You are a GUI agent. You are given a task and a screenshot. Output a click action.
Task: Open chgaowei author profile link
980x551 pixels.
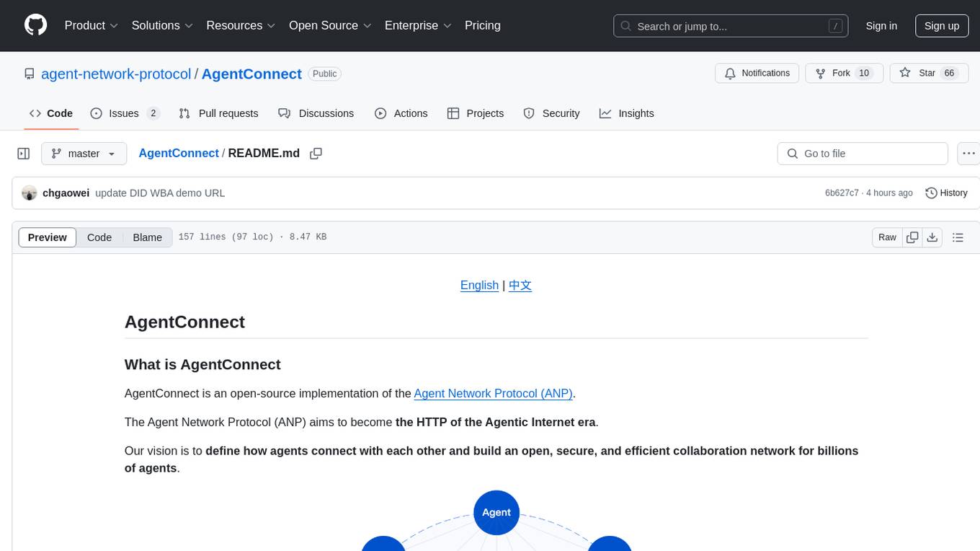point(66,193)
